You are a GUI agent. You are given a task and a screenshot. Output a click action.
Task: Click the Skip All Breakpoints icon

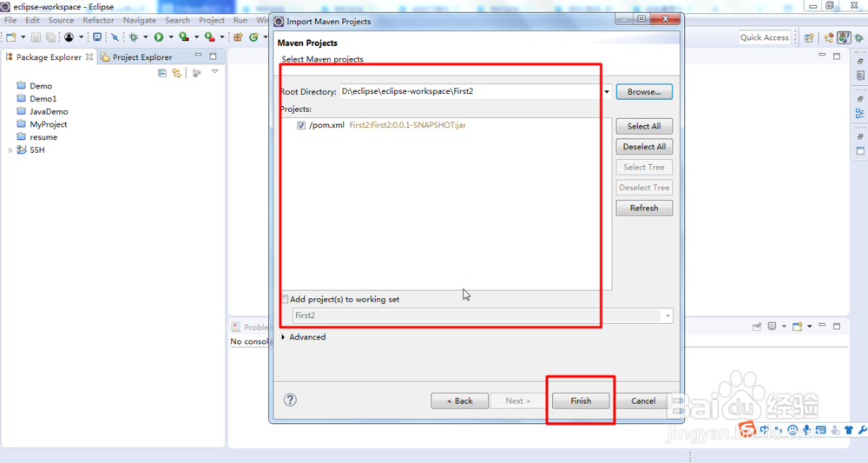(115, 37)
